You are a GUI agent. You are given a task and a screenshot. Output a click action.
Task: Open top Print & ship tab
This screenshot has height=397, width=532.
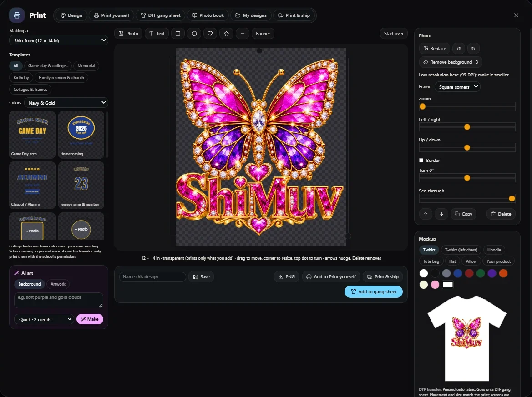(294, 15)
